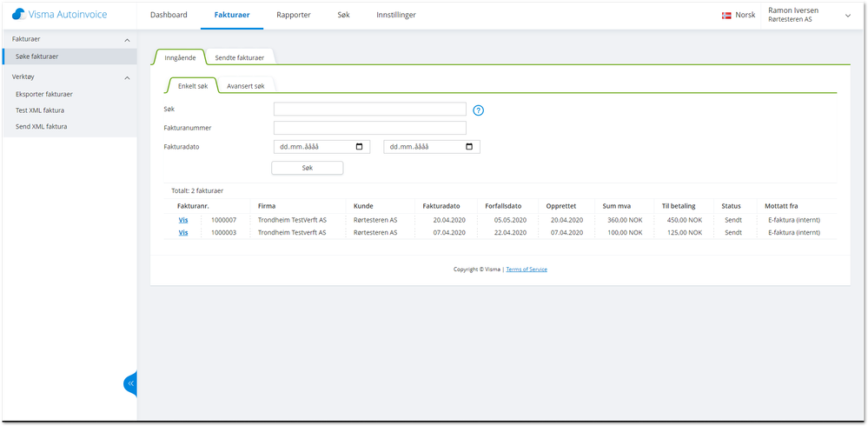
Task: Sort by Fakturanr. column header
Action: 193,206
